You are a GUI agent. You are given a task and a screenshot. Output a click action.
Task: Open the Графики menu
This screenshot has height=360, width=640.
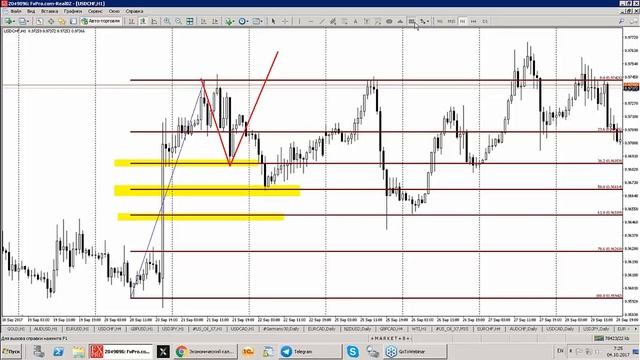point(73,11)
